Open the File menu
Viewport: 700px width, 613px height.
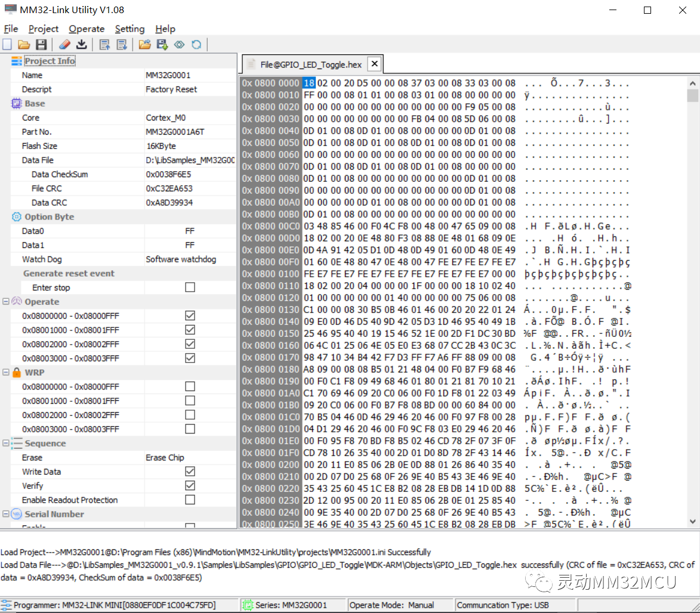point(11,29)
